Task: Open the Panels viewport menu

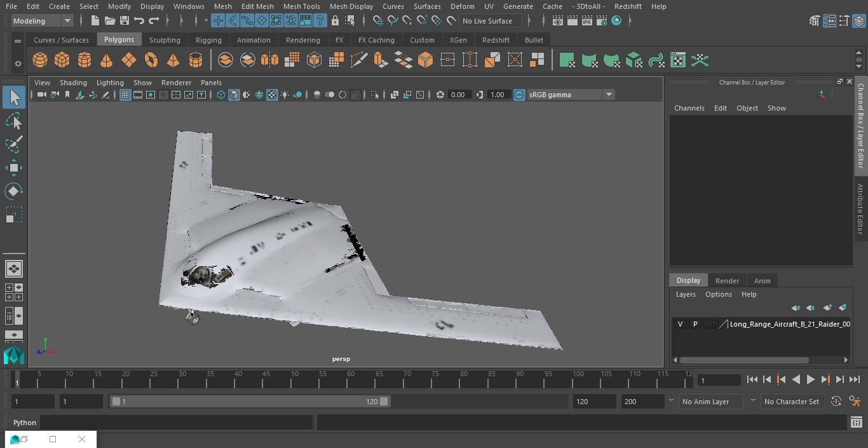Action: click(211, 83)
